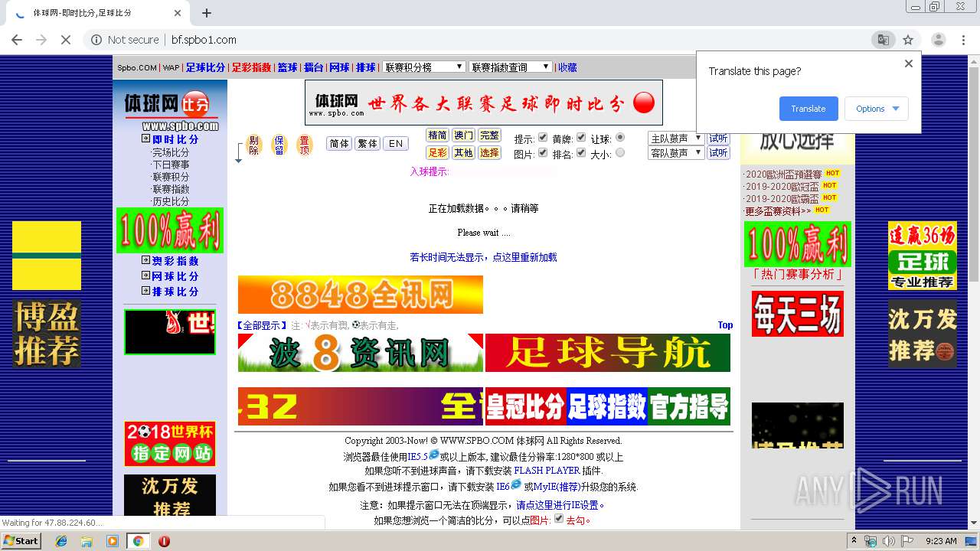Click the Action Center flag icon
Viewport: 980px width, 551px height.
(906, 541)
